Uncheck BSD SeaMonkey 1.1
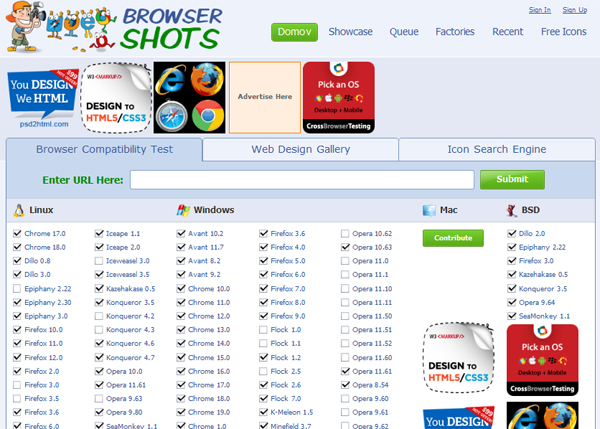This screenshot has height=429, width=600. click(x=512, y=316)
